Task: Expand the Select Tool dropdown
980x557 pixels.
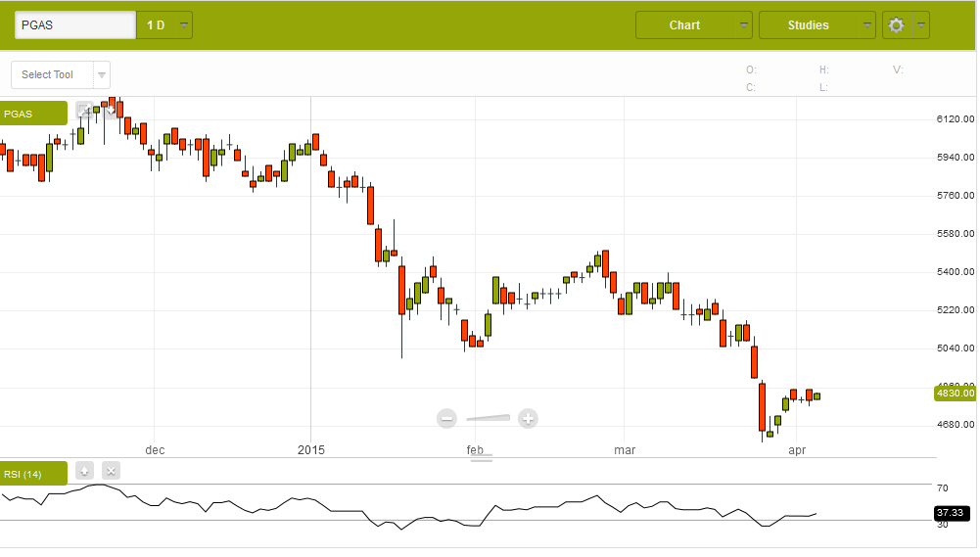Action: coord(101,75)
